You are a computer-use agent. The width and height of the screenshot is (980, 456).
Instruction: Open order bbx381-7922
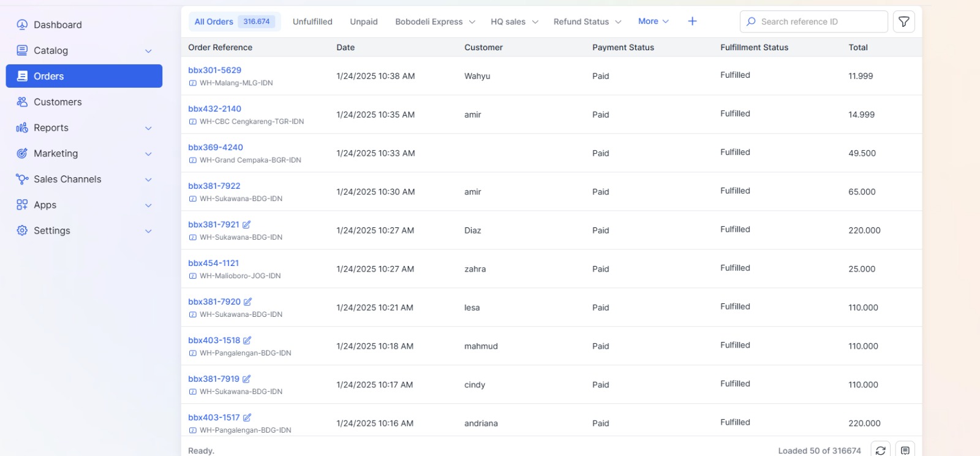pyautogui.click(x=214, y=186)
